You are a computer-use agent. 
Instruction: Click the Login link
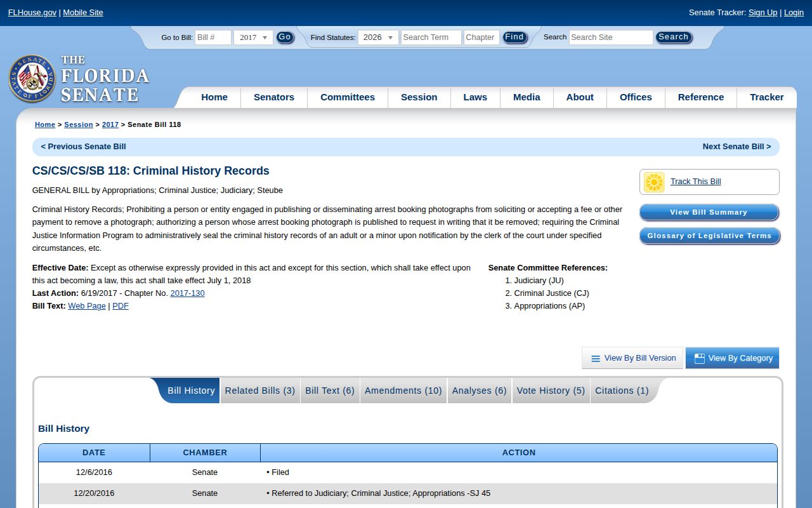(794, 13)
